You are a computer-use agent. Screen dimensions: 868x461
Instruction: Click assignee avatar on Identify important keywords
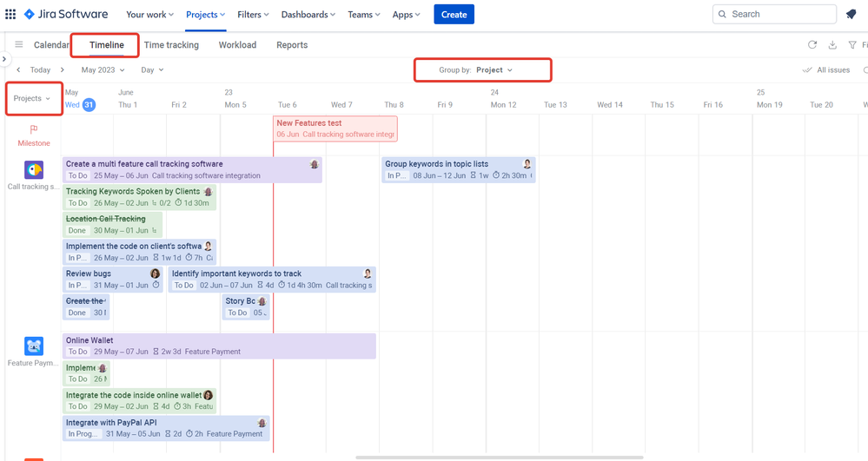(x=368, y=273)
